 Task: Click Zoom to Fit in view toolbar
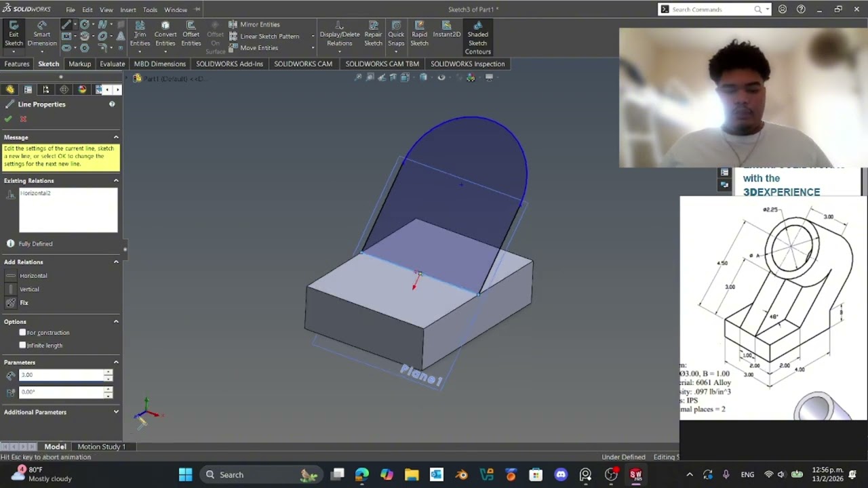click(x=358, y=77)
